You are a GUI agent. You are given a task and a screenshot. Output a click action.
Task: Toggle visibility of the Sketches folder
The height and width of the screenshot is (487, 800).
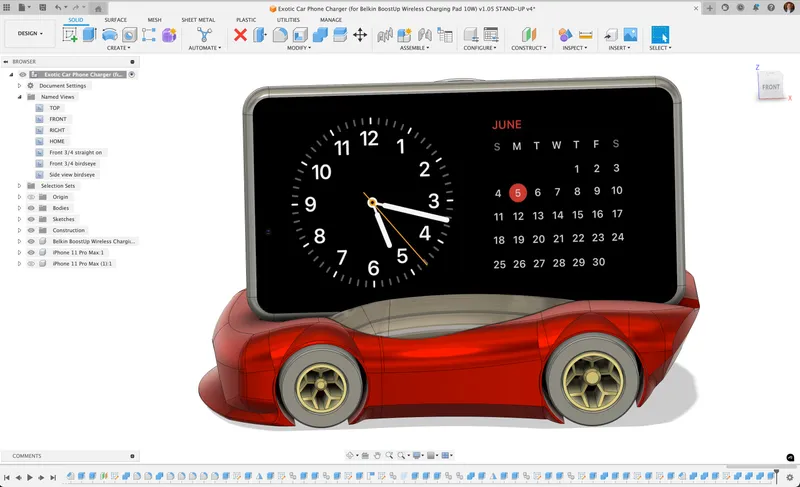point(31,219)
